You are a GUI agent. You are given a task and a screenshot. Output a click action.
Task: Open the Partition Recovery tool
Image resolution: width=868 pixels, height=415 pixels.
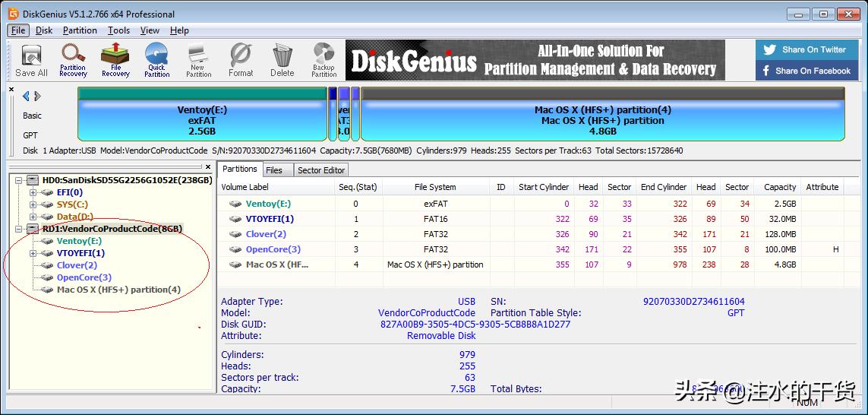click(73, 60)
